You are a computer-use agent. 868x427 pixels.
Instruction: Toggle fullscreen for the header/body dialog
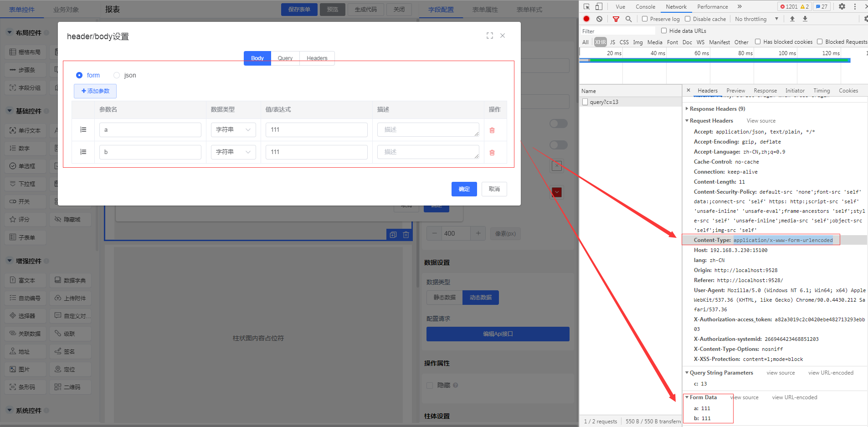[490, 36]
